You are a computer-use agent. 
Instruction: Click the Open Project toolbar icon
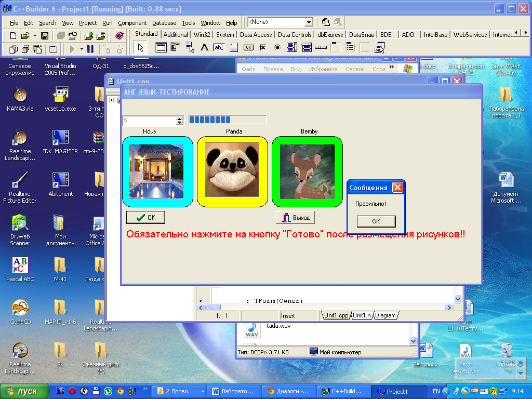(x=72, y=36)
